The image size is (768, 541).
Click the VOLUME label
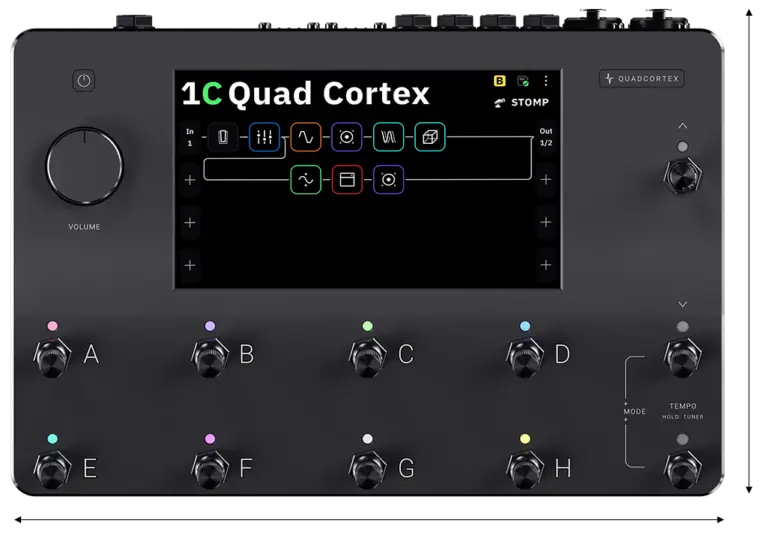84,227
